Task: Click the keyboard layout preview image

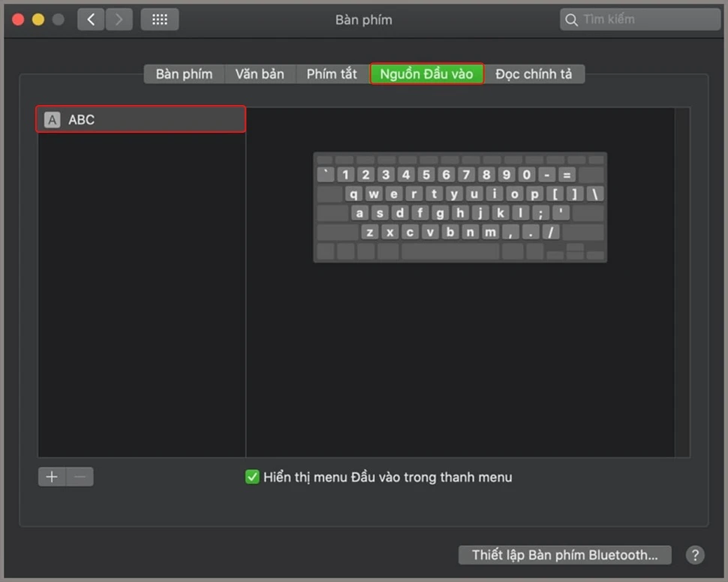Action: point(460,207)
